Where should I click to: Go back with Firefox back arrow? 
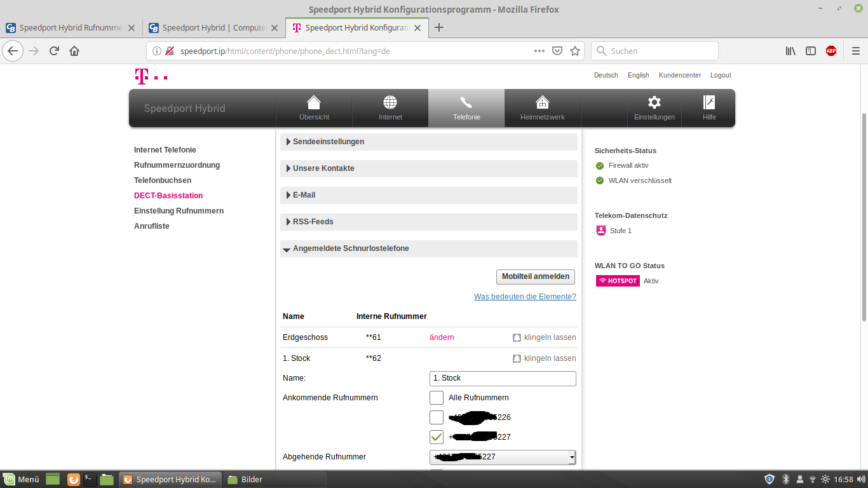click(13, 51)
